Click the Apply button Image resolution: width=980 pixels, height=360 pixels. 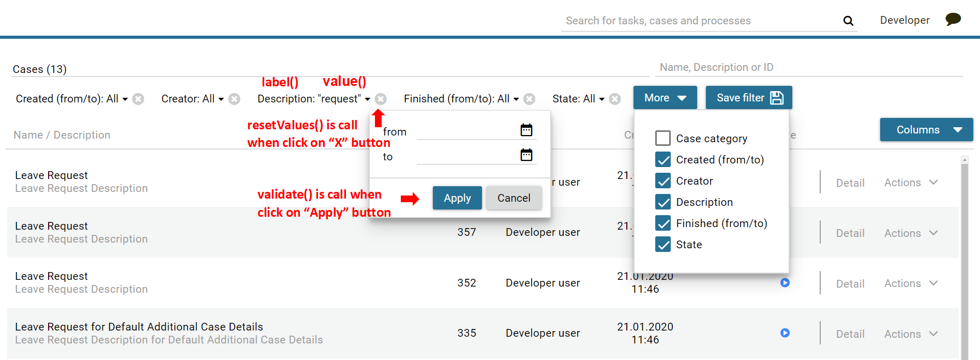[457, 198]
